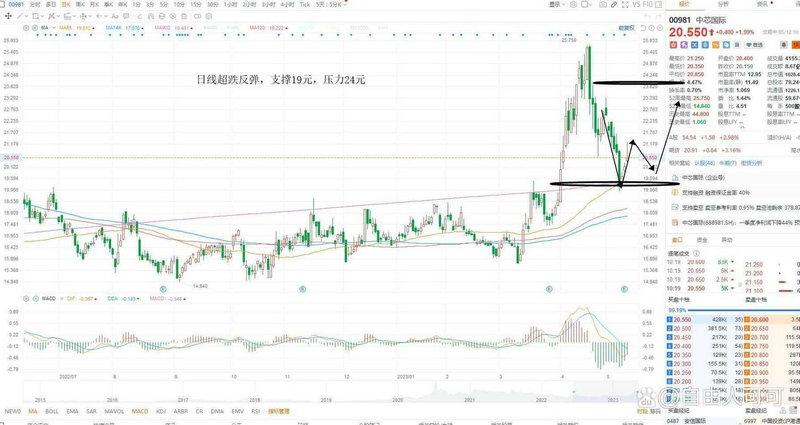The image size is (800, 425).
Task: Switch to the 分析 tab
Action: tap(723, 5)
